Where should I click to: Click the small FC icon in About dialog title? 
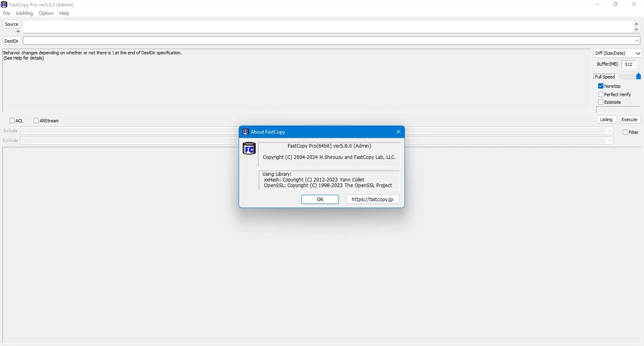coord(246,132)
